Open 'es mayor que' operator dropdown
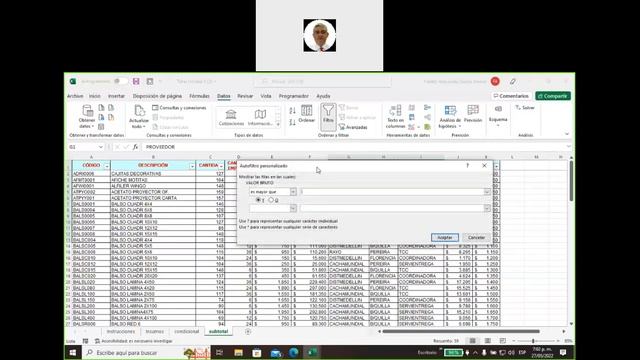Image resolution: width=640 pixels, height=360 pixels. tap(293, 192)
